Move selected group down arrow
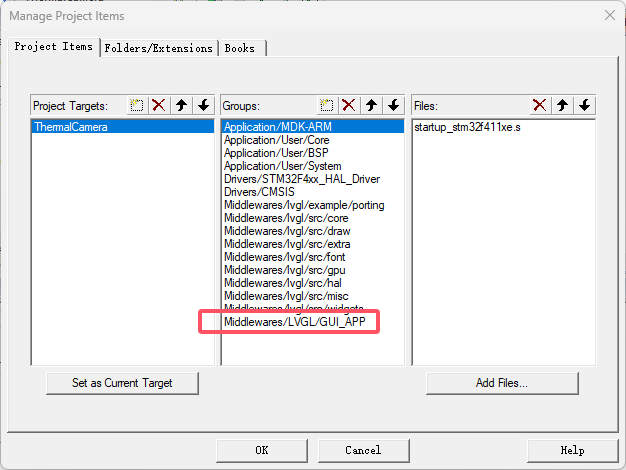 tap(393, 105)
